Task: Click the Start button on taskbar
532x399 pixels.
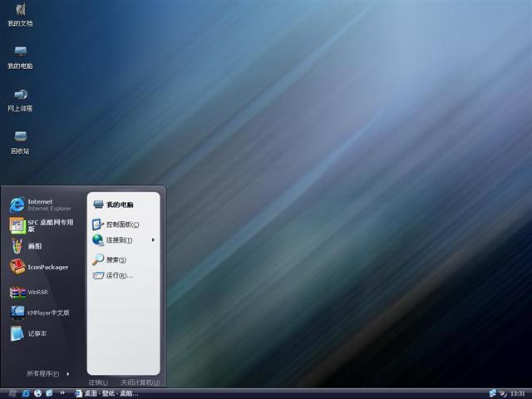Action: [12, 393]
